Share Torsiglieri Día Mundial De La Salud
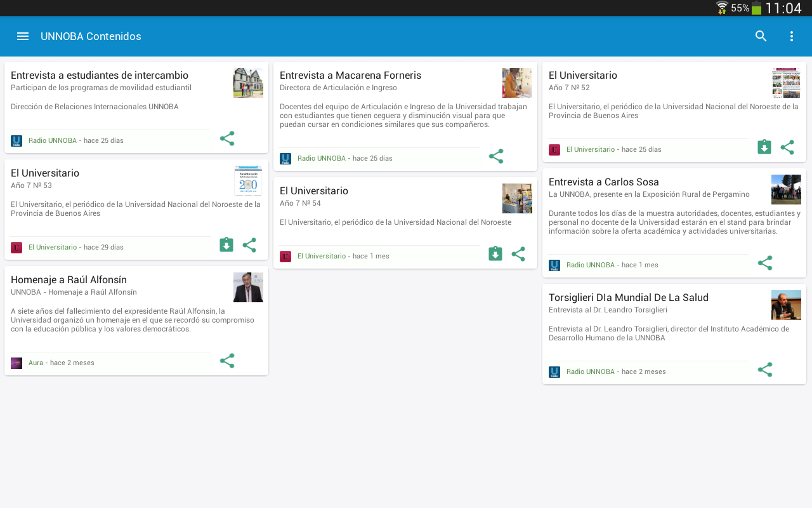The image size is (812, 508). click(x=765, y=370)
